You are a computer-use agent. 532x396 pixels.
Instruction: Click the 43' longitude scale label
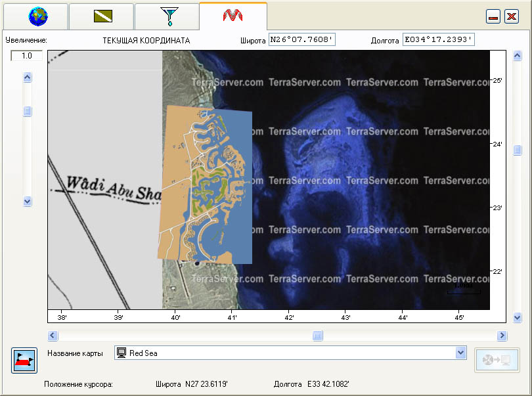click(345, 318)
